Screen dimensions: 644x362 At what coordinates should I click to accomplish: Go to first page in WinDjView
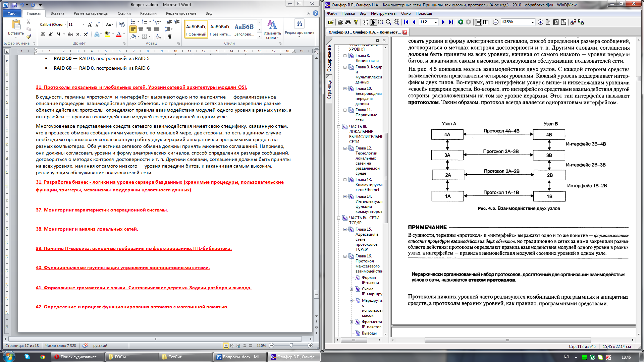(x=406, y=22)
